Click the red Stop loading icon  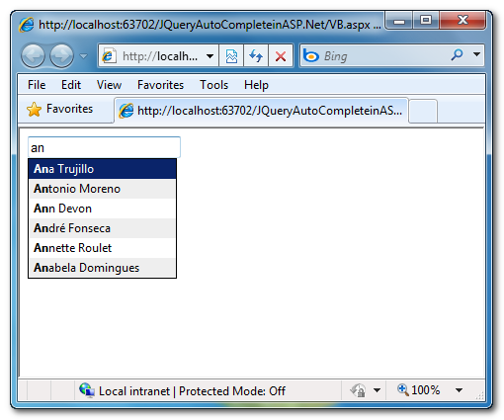point(281,56)
